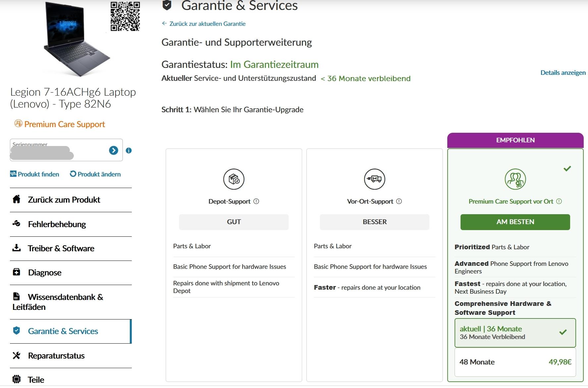Open Wissensdatenbank & Leitfäden menu item
Screen dimensions: 588x388
click(71, 302)
